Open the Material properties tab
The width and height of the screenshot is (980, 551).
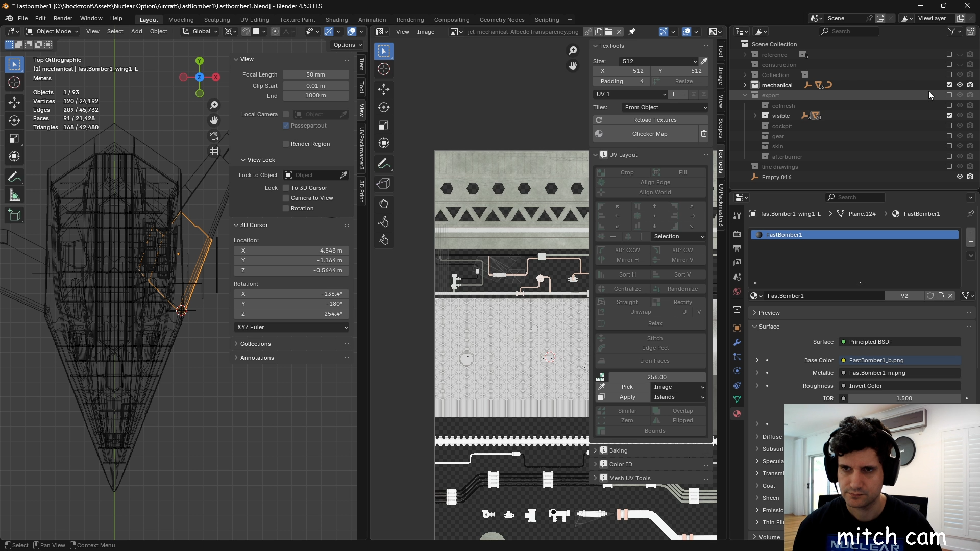tap(737, 414)
